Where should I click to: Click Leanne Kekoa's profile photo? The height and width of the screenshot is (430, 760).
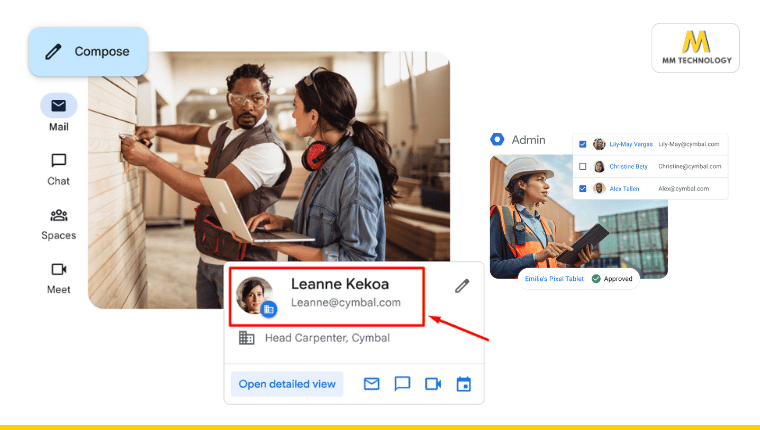(254, 295)
